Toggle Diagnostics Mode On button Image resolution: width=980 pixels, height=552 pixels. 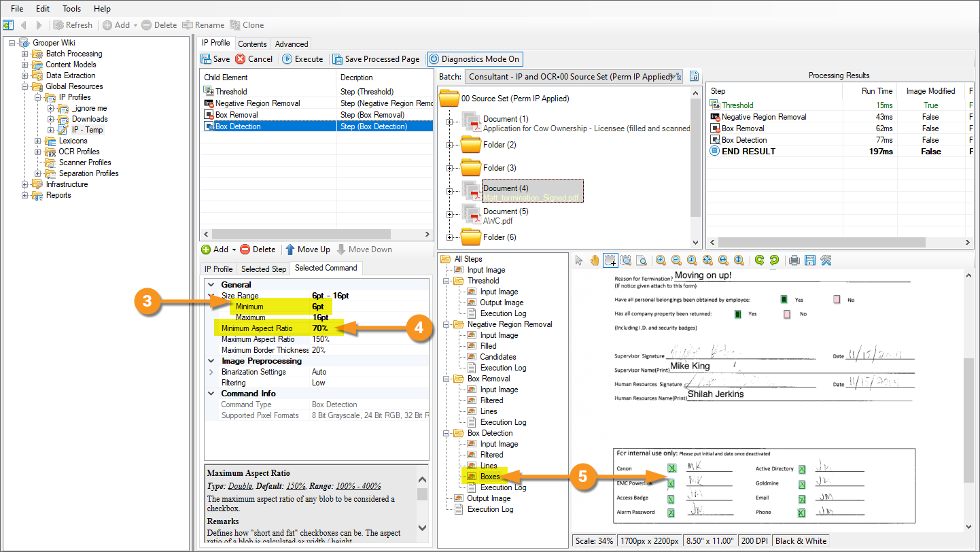click(x=474, y=59)
